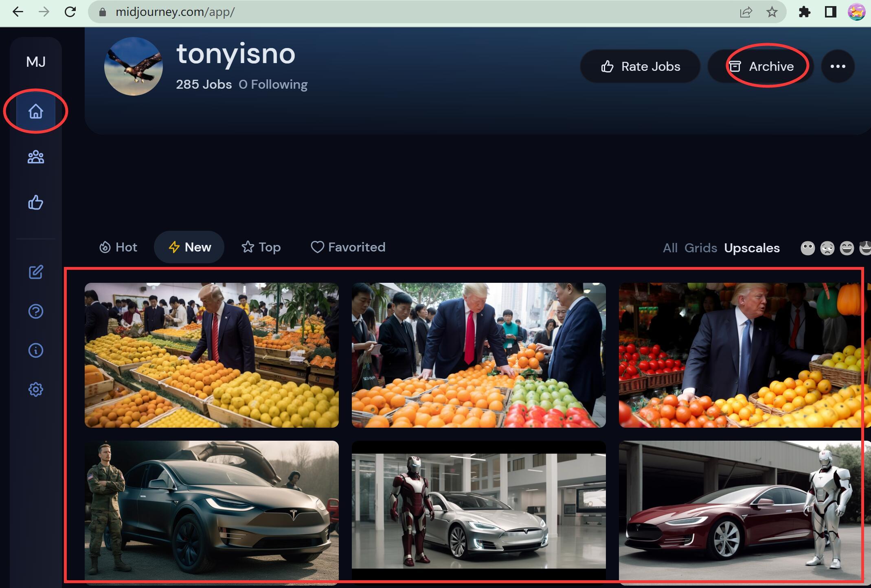Switch to the Hot tab

(118, 247)
